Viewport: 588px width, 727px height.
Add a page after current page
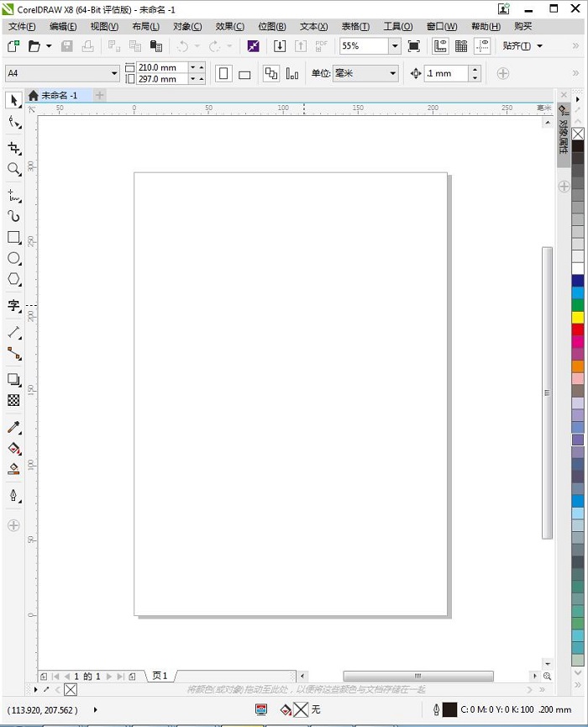point(133,677)
